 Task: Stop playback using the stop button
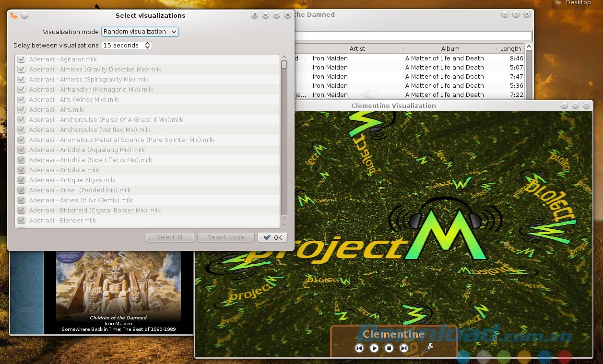click(389, 348)
